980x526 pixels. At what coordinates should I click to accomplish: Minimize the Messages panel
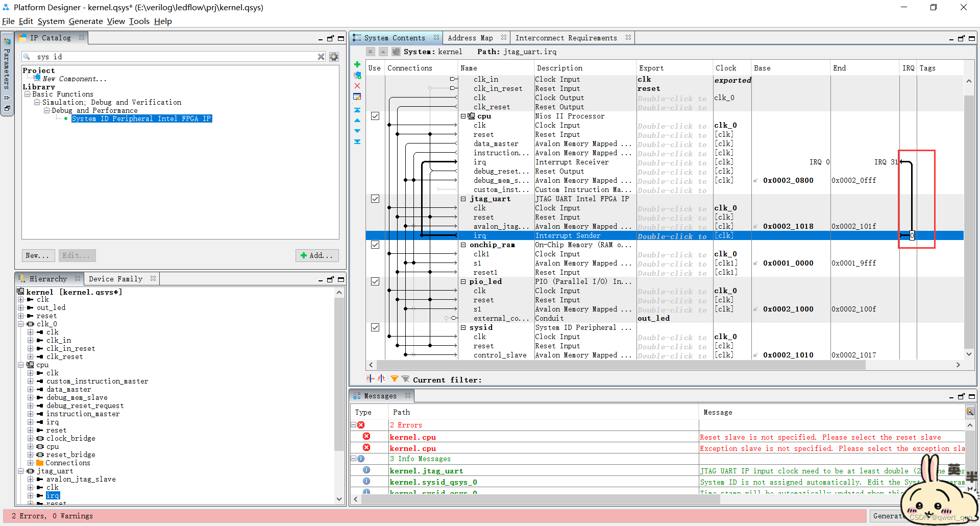point(951,397)
